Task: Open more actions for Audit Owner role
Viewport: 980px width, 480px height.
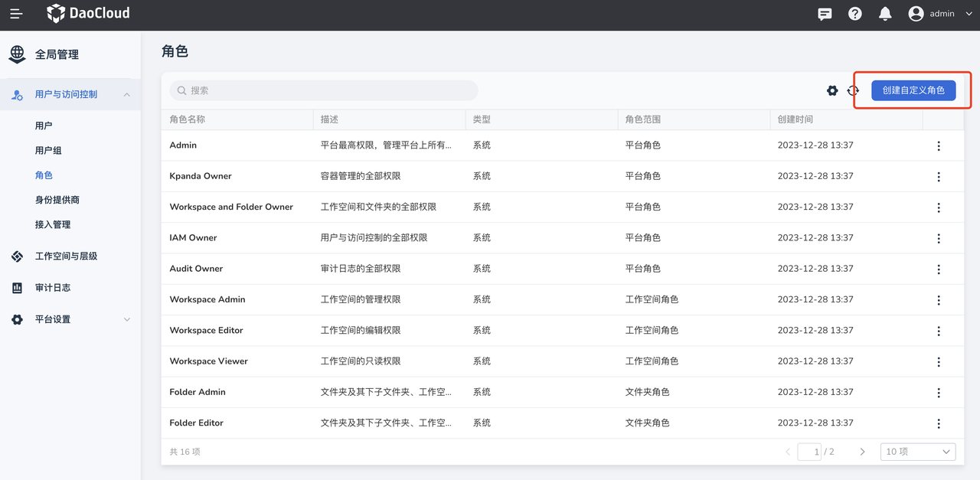Action: (939, 269)
